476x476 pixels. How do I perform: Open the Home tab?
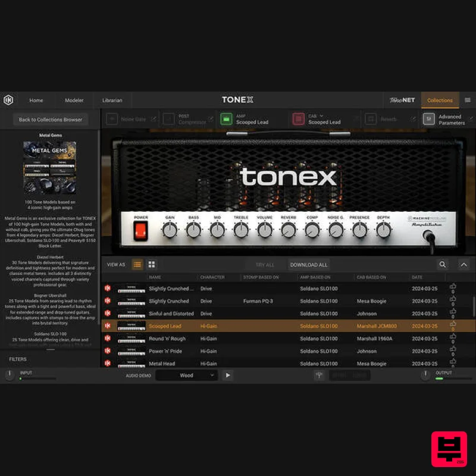coord(36,100)
